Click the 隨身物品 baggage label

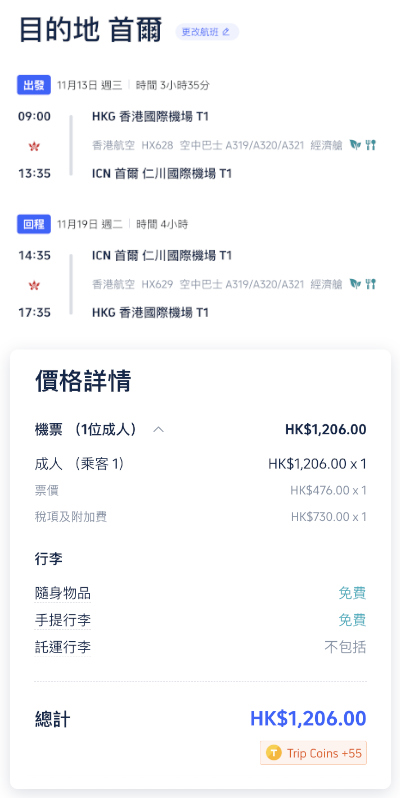pos(63,593)
